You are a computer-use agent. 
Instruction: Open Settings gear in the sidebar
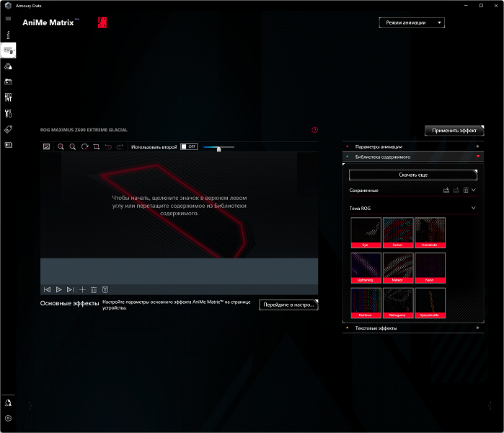[9, 418]
